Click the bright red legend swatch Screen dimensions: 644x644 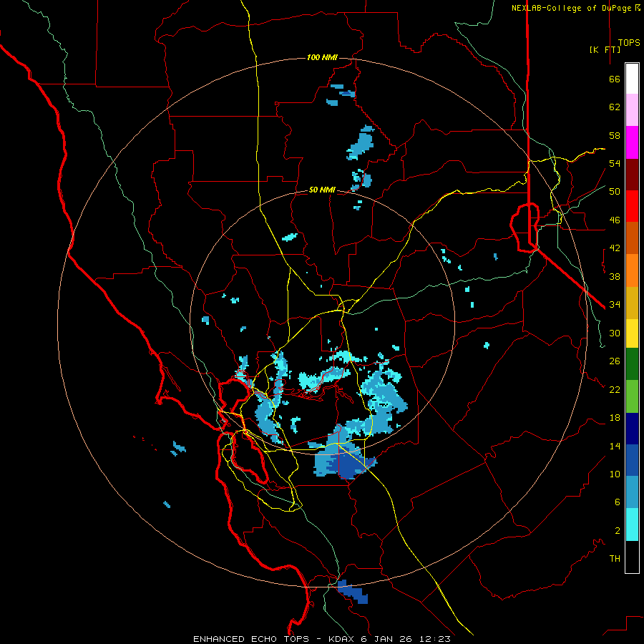tap(632, 206)
